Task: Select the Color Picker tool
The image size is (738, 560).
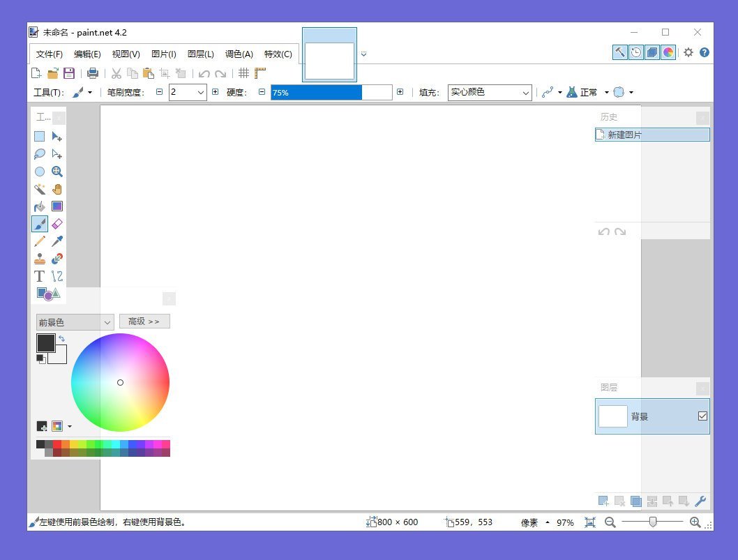Action: click(x=57, y=241)
